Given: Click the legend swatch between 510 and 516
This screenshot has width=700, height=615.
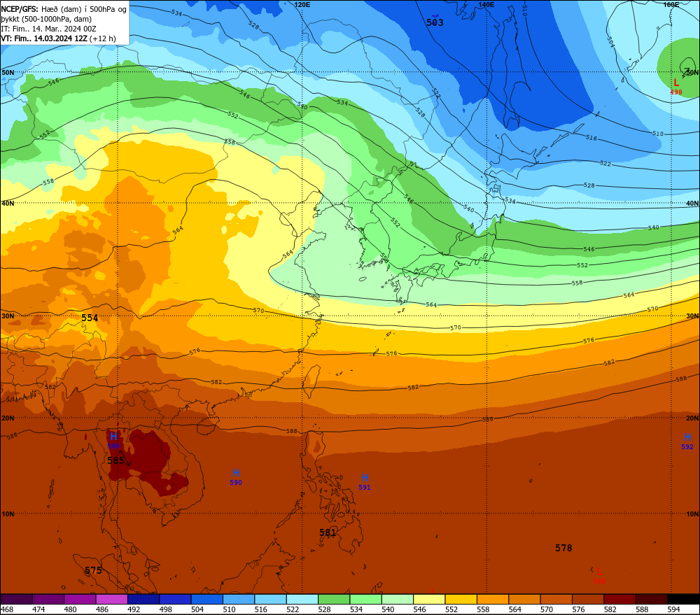Looking at the screenshot, I should [239, 599].
